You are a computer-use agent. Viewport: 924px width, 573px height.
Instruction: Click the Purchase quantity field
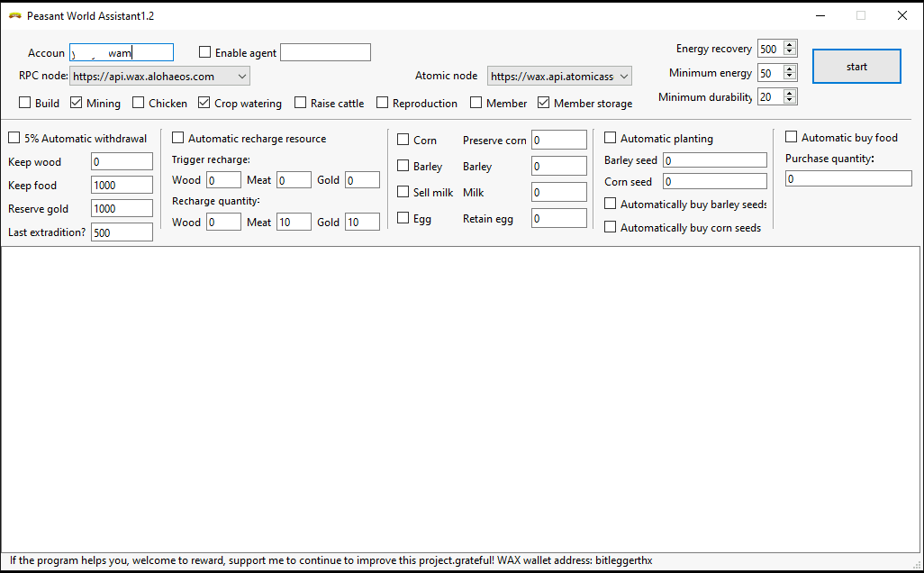(848, 178)
